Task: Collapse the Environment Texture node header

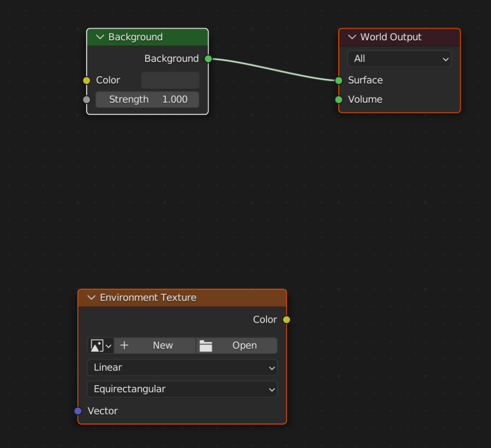Action: pyautogui.click(x=92, y=297)
